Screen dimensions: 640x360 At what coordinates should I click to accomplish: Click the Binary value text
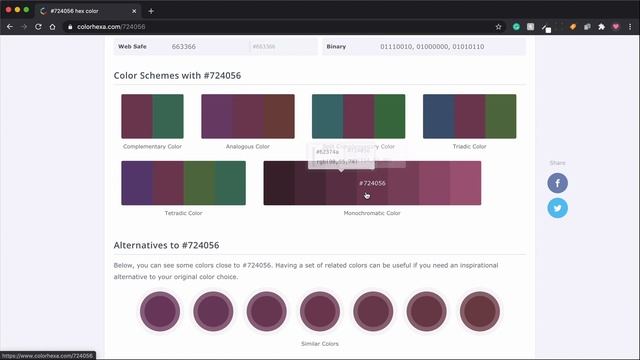[432, 47]
